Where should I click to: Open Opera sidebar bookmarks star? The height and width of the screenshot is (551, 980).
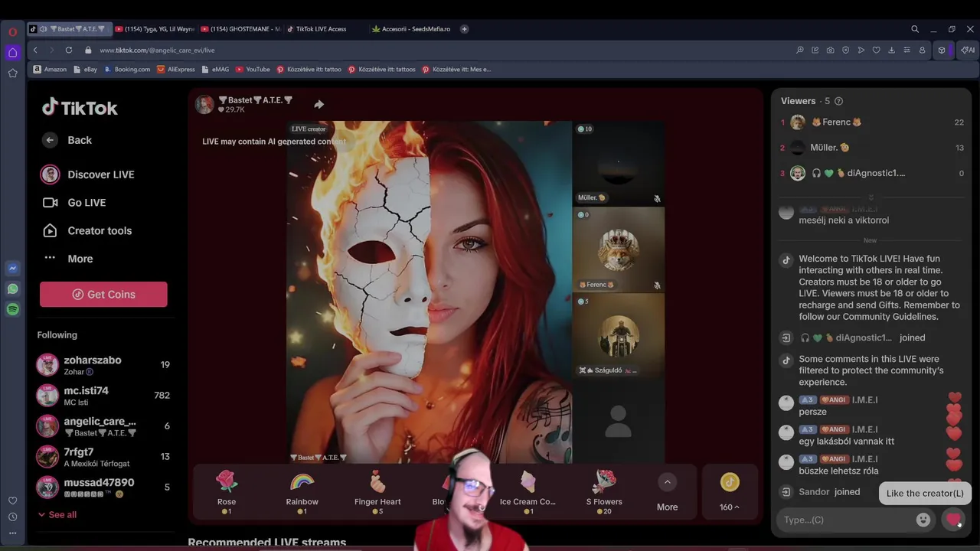click(12, 73)
